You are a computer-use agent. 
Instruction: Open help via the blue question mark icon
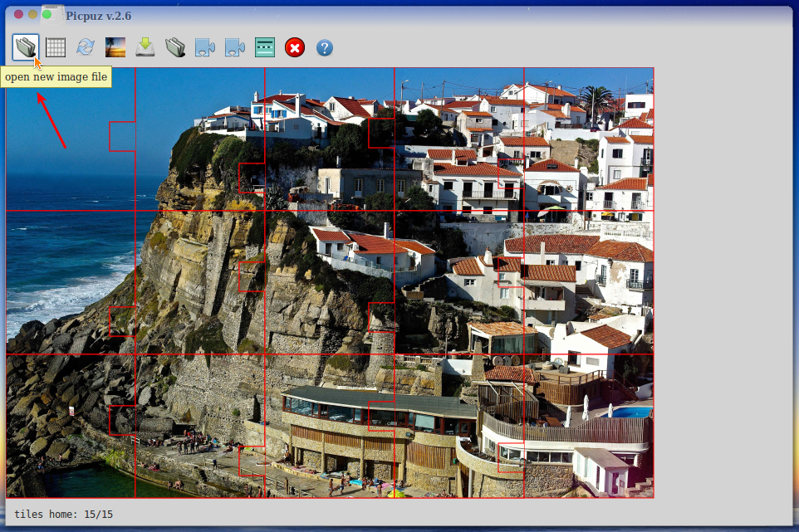click(325, 48)
